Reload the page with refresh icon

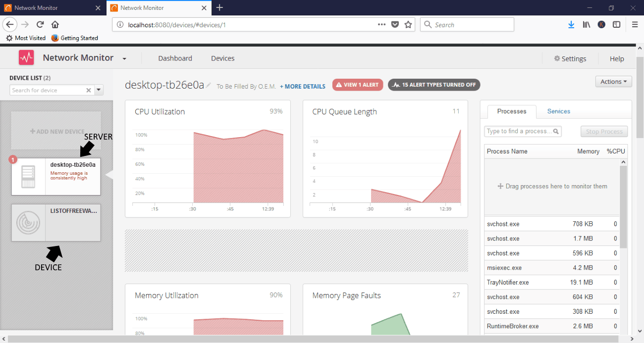[x=40, y=24]
